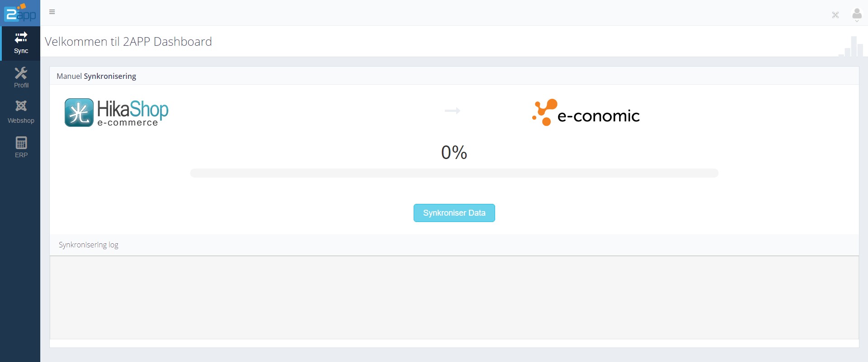868x362 pixels.
Task: Click the Velkommen til 2APP Dashboard title
Action: click(x=129, y=42)
